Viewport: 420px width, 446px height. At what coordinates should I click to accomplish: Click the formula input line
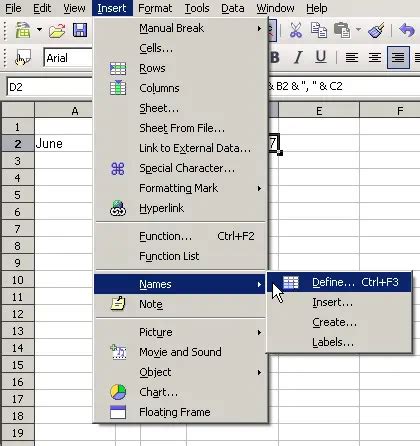point(343,87)
